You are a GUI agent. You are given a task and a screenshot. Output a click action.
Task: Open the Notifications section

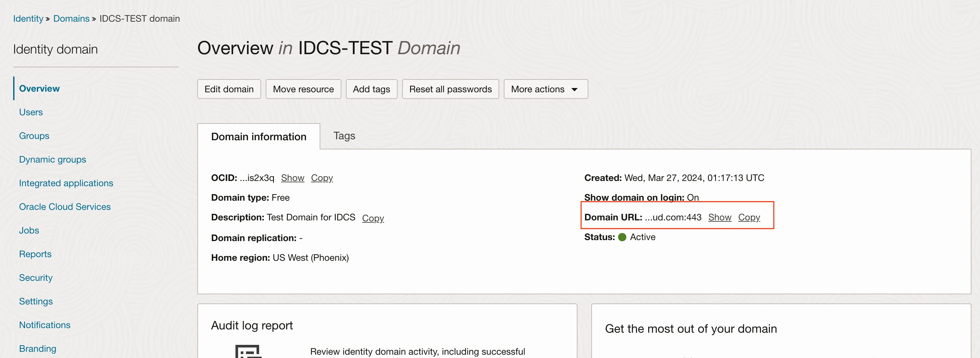point(44,324)
